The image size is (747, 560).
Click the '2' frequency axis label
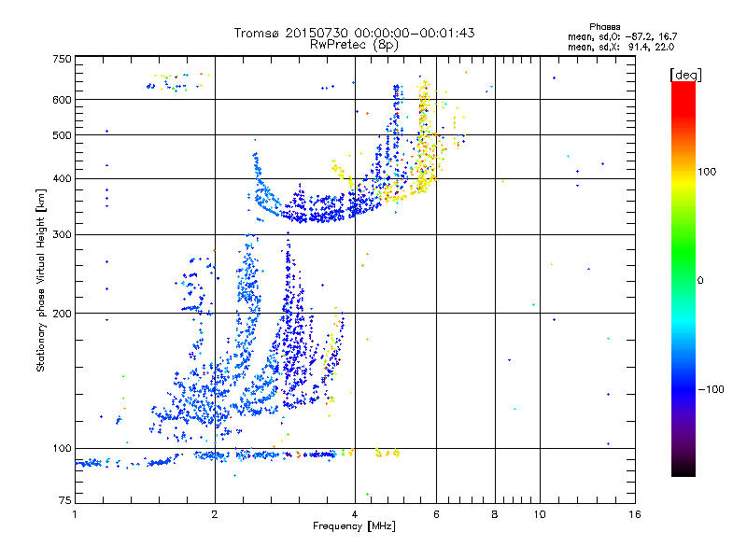click(215, 514)
